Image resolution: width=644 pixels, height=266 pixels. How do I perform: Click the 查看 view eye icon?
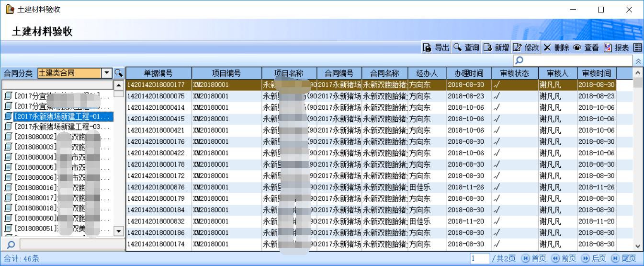[586, 47]
